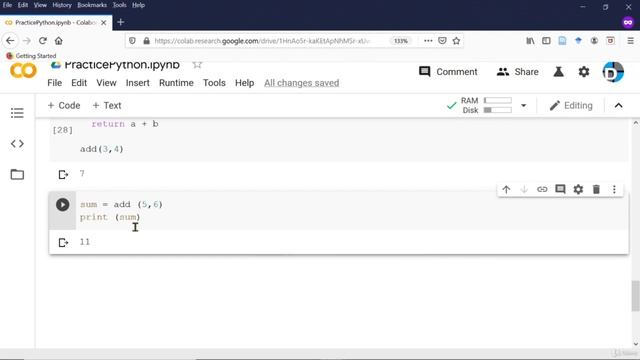Go to browser home page
Viewport: 640px width, 360px height.
click(59, 41)
